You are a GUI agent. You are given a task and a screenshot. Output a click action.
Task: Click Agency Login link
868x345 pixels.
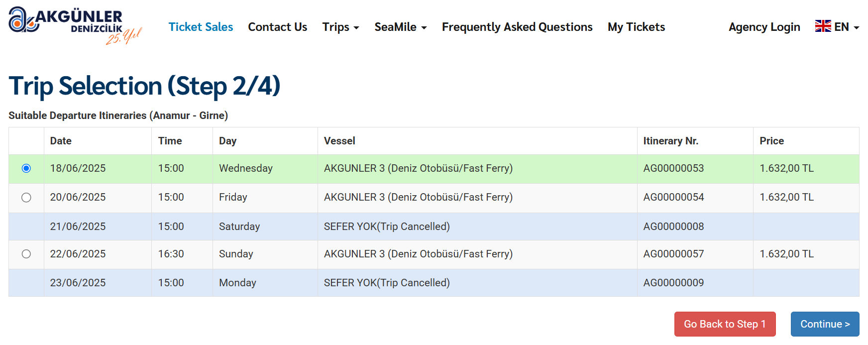764,27
